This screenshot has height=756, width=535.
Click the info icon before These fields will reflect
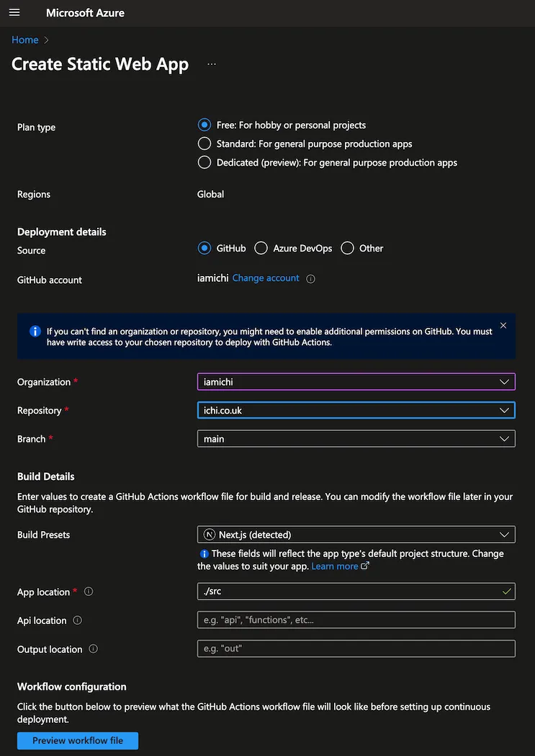204,553
